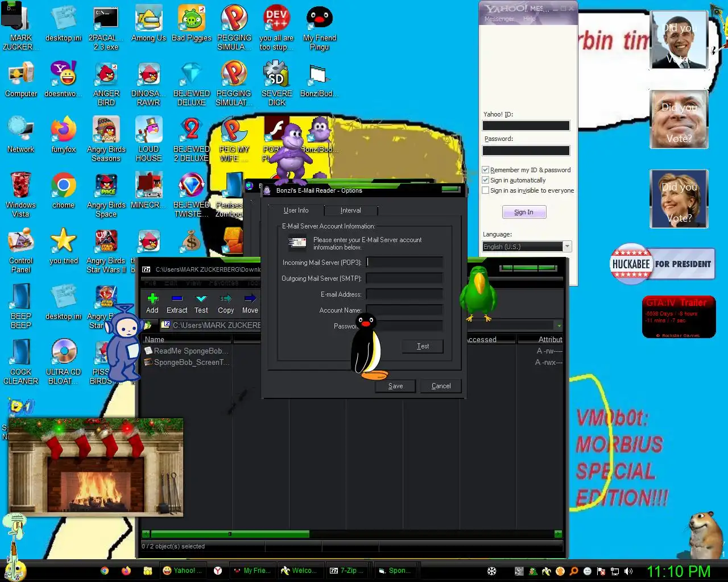728x582 pixels.
Task: Click the Sign In button
Action: point(524,212)
